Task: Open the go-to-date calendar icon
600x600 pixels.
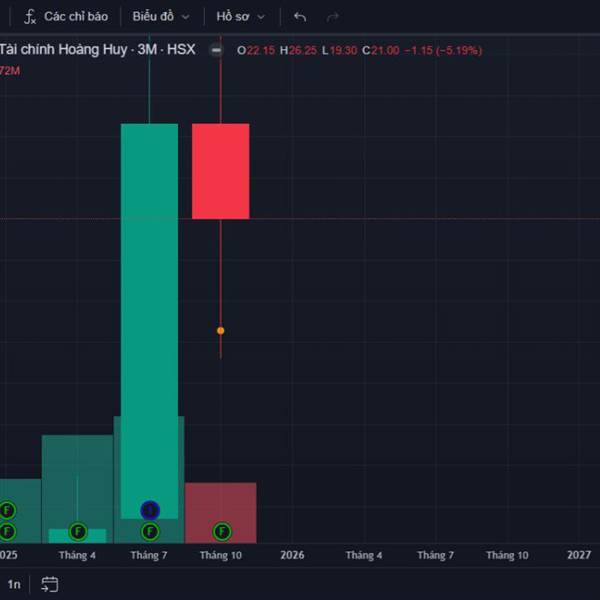Action: tap(50, 584)
